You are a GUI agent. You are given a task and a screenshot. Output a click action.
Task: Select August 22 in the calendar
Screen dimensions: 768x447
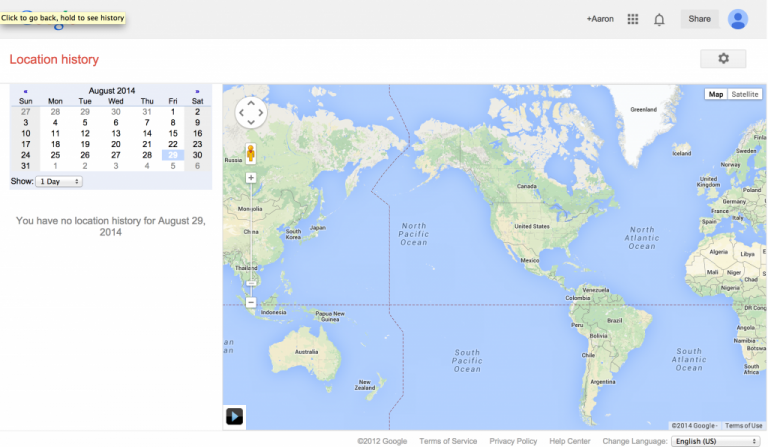173,144
